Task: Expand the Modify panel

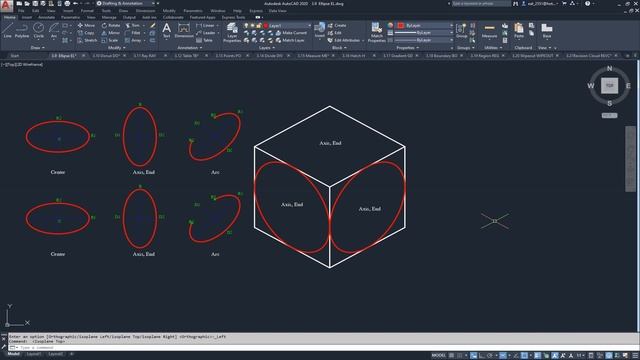Action: click(117, 48)
